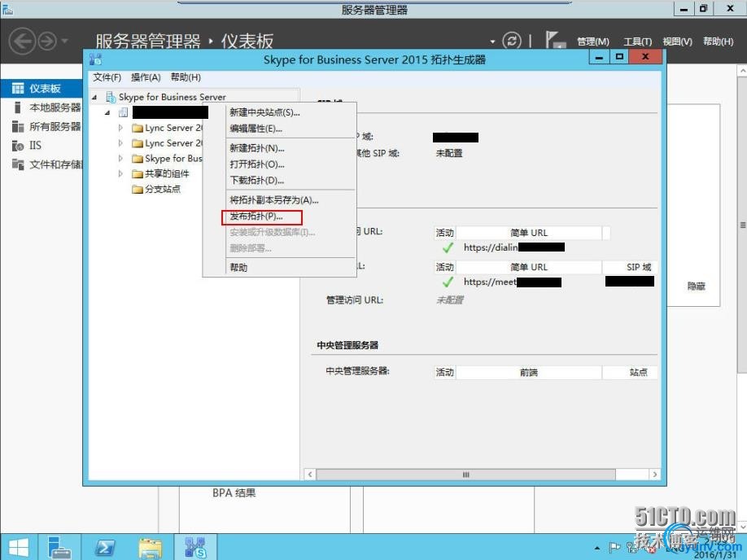Click Skype for Business Server root node icon
Viewport: 747px width, 560px height.
point(111,97)
